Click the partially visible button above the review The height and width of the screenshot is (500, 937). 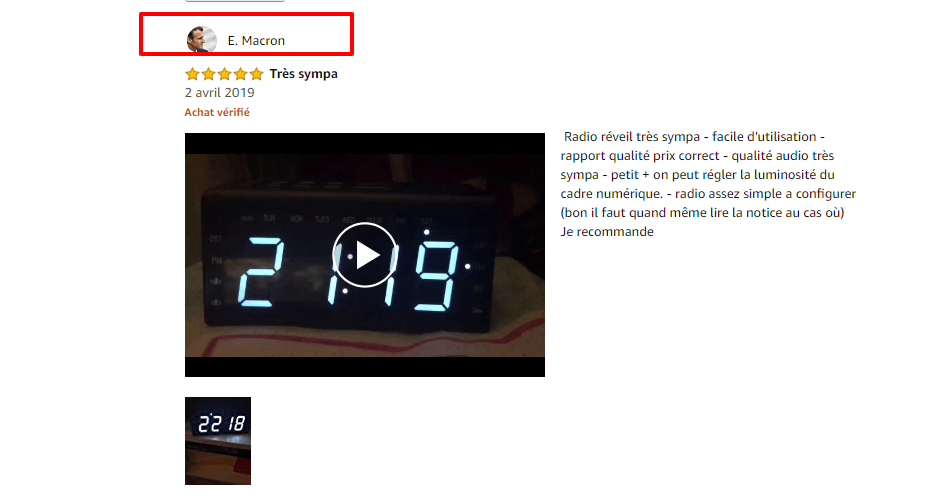pyautogui.click(x=235, y=1)
